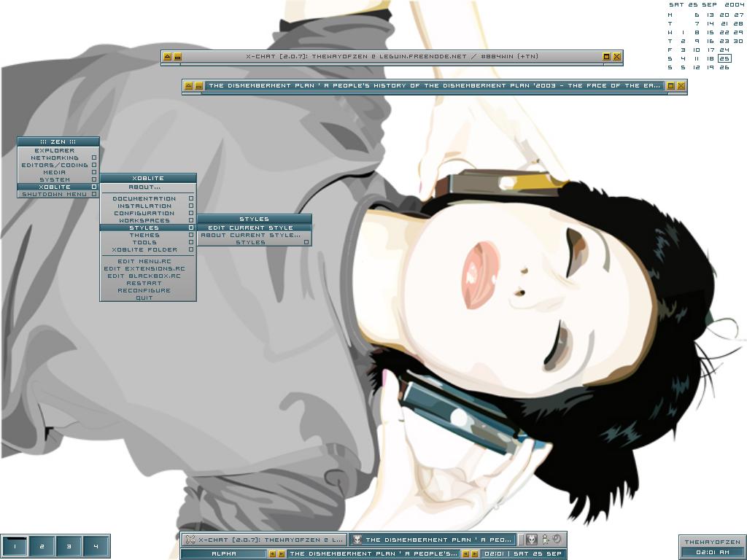747x560 pixels.
Task: Click Edit Current Style in Styles submenu
Action: pos(255,228)
